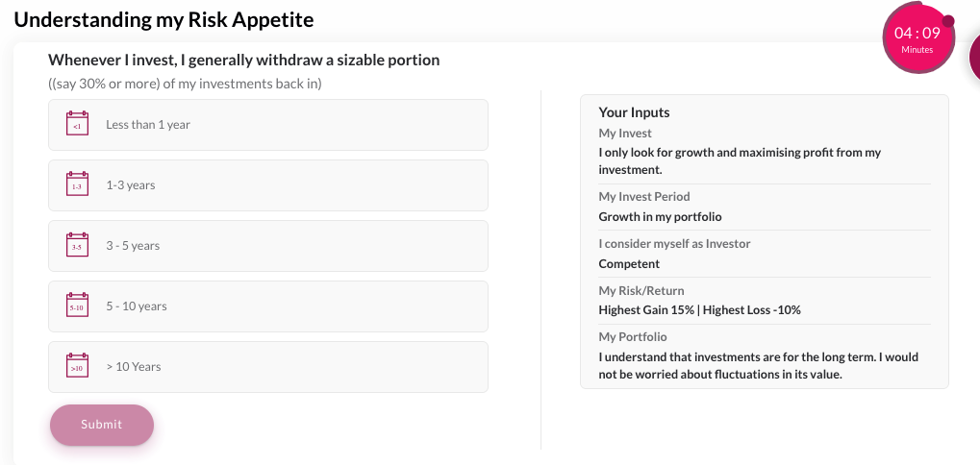
Task: Click the '5-10' calendar icon
Action: (77, 306)
